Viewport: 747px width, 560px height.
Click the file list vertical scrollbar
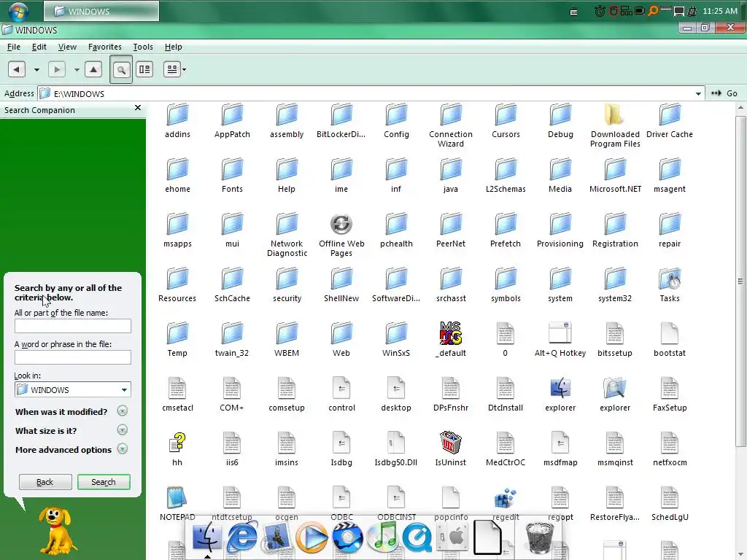(740, 281)
